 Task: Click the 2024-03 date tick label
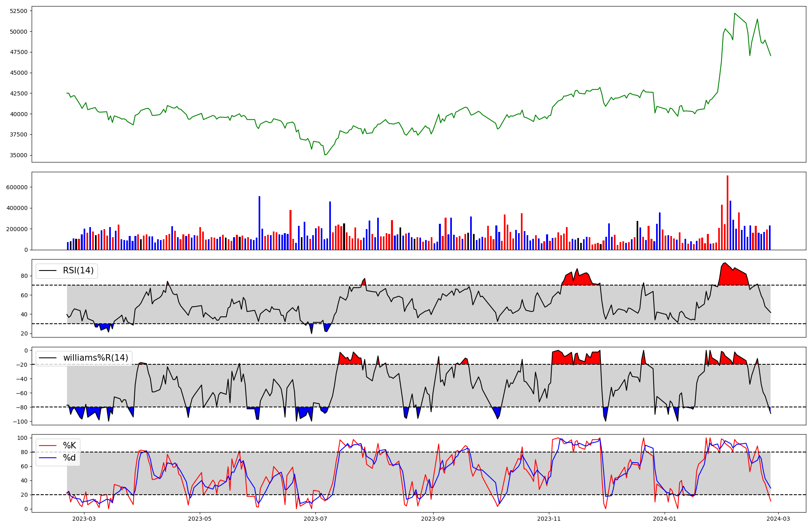tap(778, 519)
